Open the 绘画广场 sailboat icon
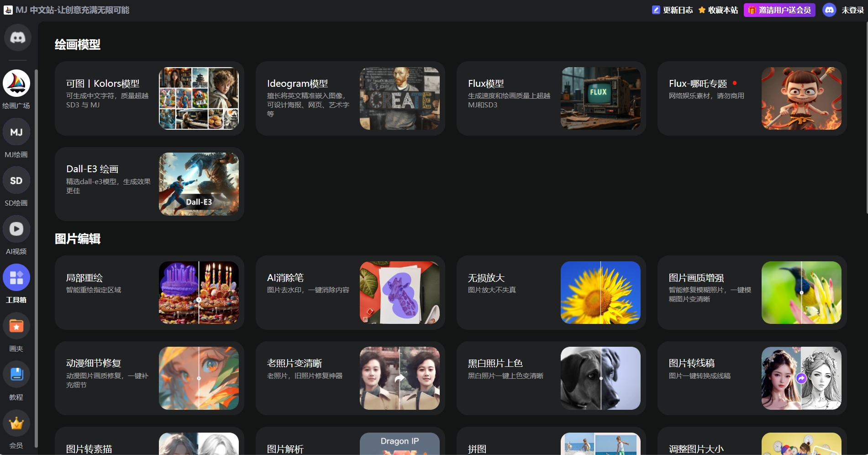The image size is (868, 455). pyautogui.click(x=16, y=83)
